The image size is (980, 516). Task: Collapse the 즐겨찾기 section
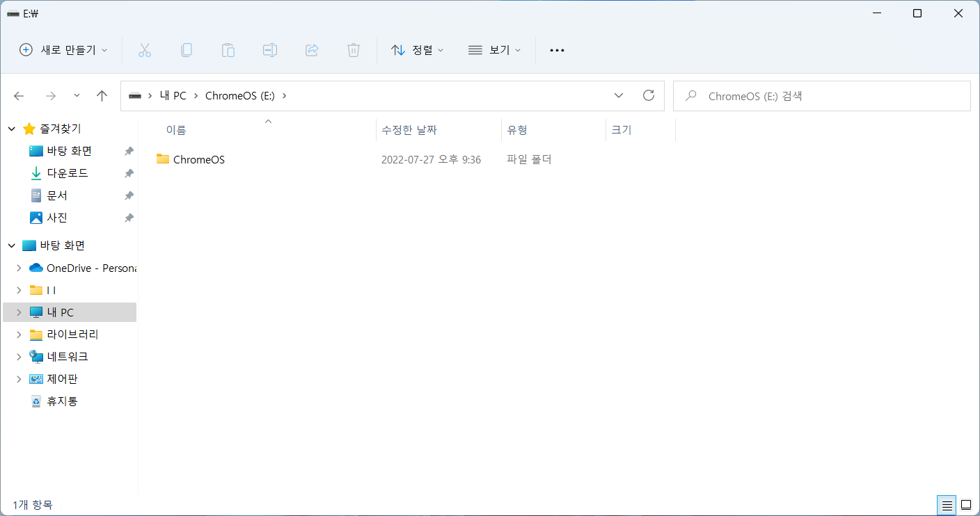pos(12,129)
